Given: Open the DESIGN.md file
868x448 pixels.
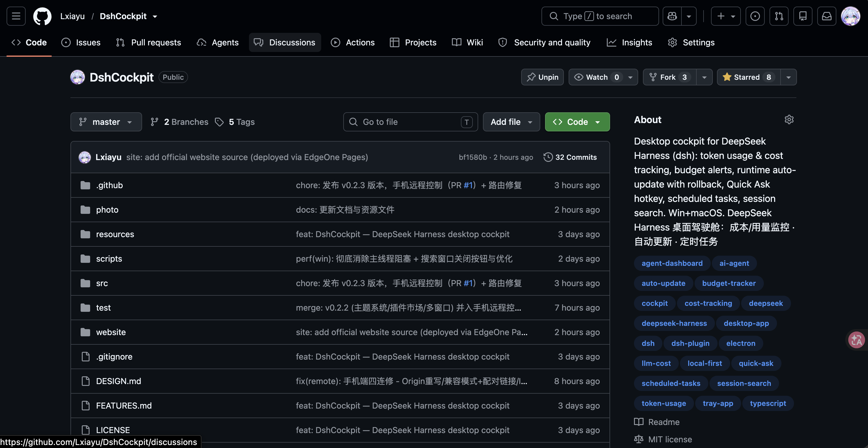Looking at the screenshot, I should click(x=118, y=381).
